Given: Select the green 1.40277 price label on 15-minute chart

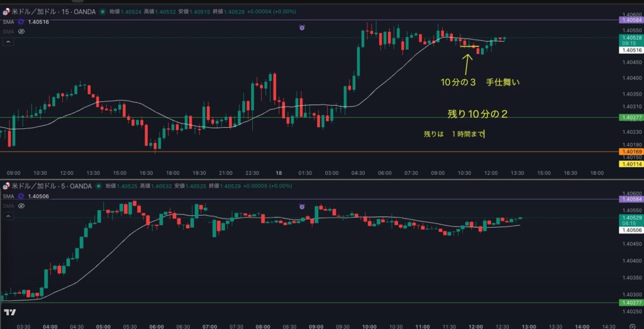Looking at the screenshot, I should (631, 118).
